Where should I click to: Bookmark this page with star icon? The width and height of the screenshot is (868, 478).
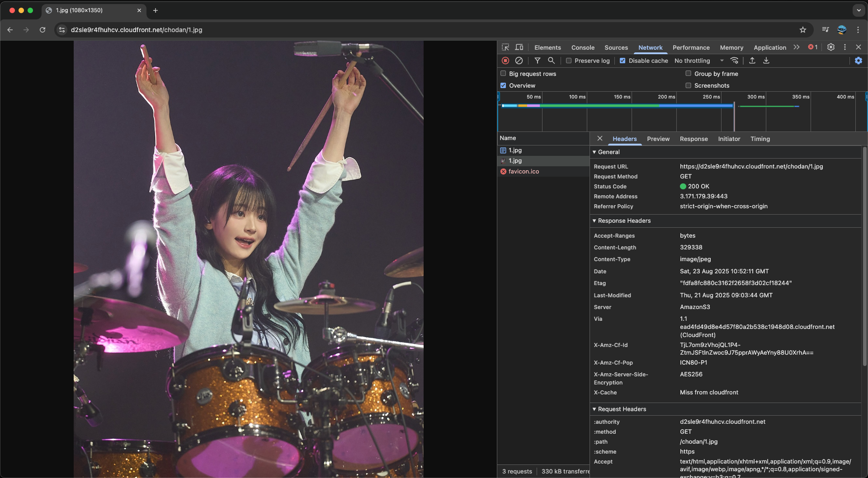[803, 30]
